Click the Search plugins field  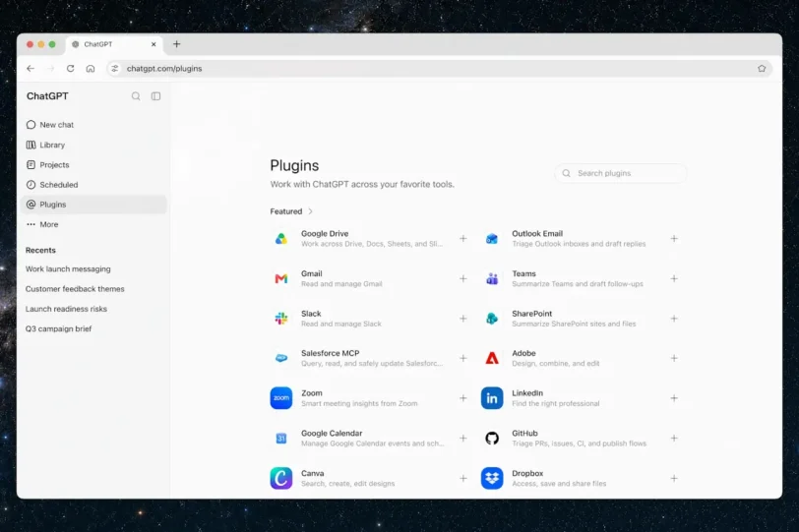[x=620, y=173]
